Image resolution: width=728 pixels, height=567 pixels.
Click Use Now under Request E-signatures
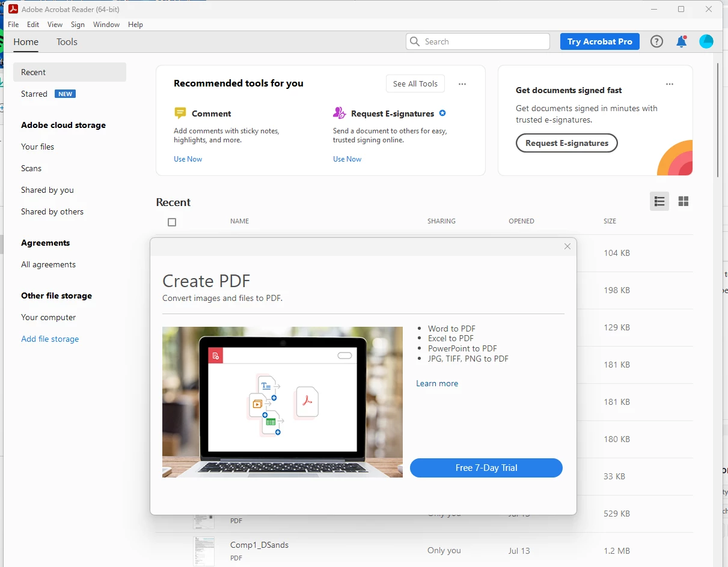[347, 159]
